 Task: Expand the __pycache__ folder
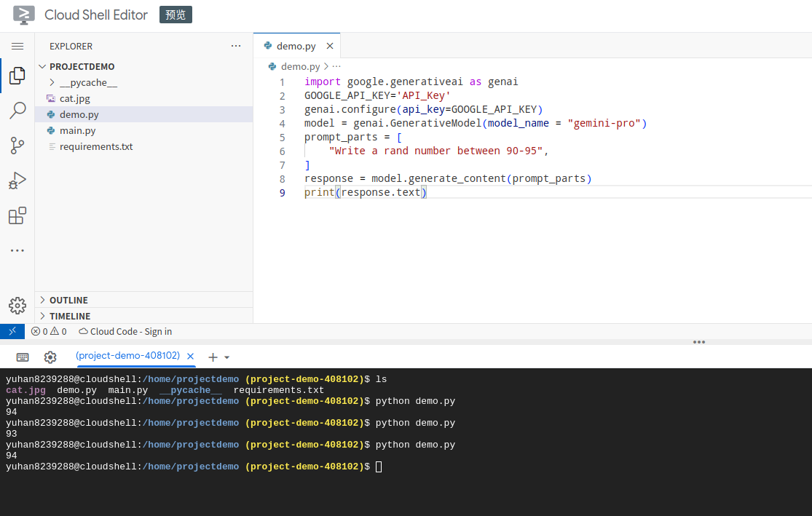click(87, 82)
